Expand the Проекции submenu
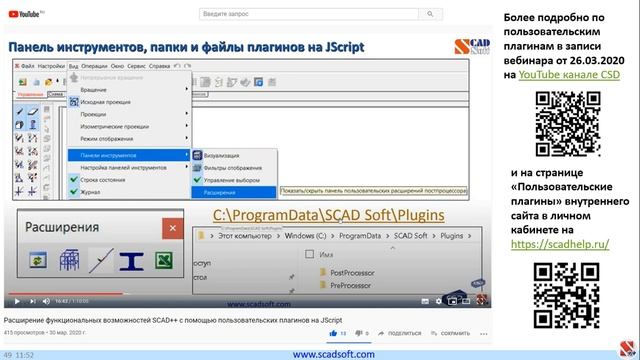Screen dimensions: 640x360 tap(129, 114)
